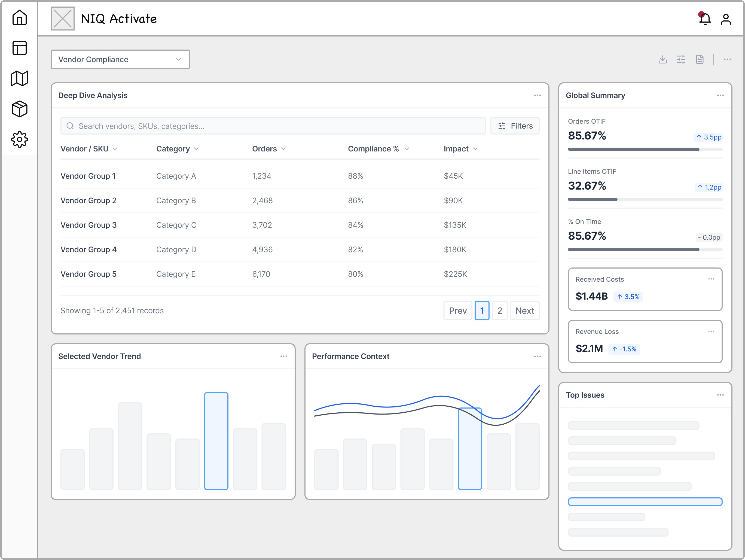Image resolution: width=745 pixels, height=560 pixels.
Task: Open the map view sidebar icon
Action: tap(20, 78)
